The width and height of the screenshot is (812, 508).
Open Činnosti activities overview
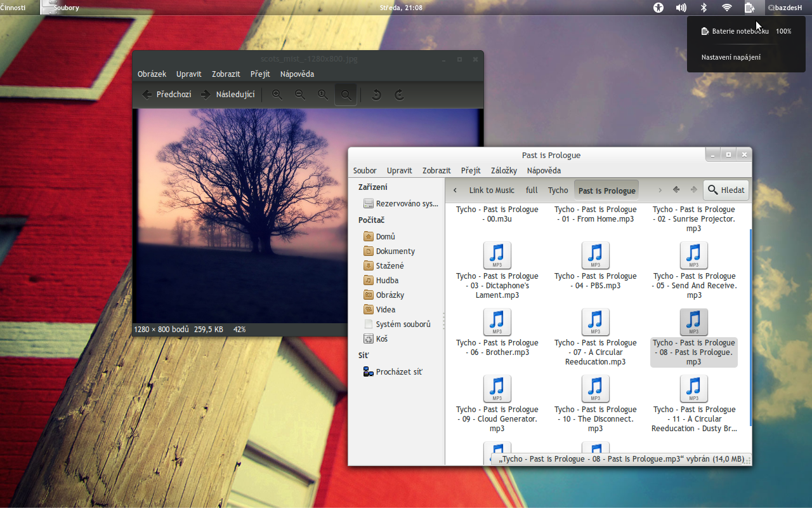pos(13,8)
